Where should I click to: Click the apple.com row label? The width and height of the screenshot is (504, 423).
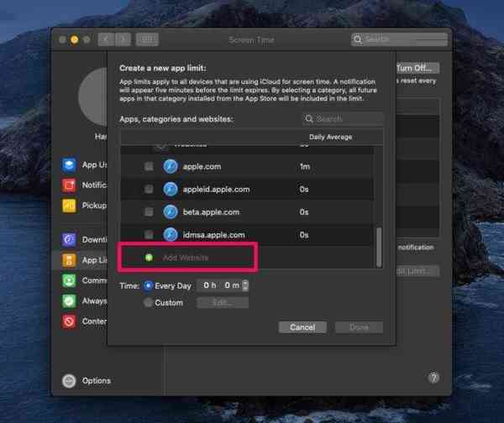202,167
